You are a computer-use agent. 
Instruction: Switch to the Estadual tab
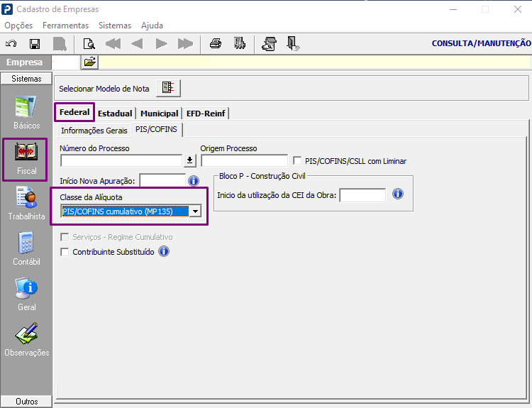(115, 114)
